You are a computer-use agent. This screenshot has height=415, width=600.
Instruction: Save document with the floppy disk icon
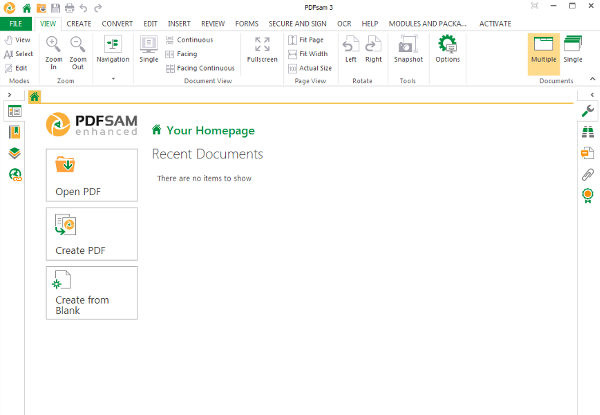pyautogui.click(x=55, y=8)
